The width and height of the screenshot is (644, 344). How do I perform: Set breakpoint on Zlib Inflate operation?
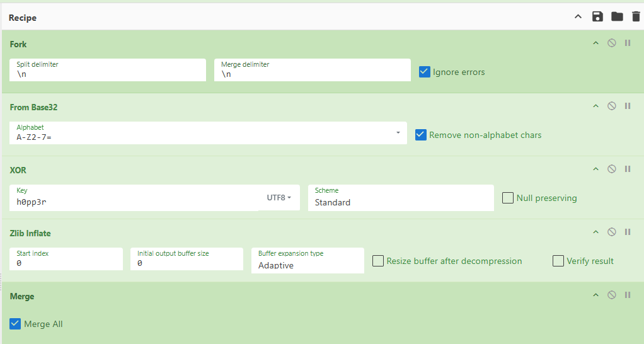(x=628, y=232)
